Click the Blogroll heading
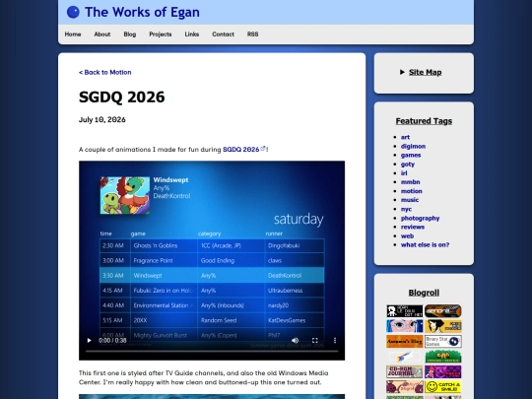The width and height of the screenshot is (532, 399). click(x=424, y=293)
